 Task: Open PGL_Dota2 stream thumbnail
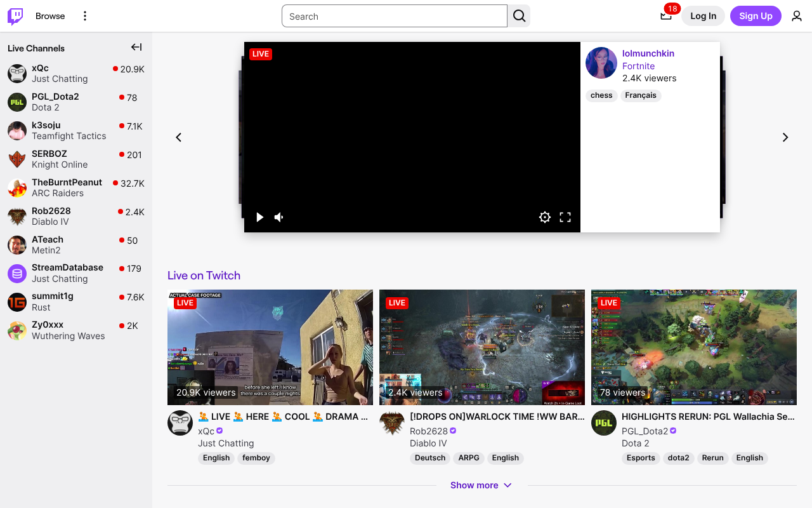click(x=694, y=347)
